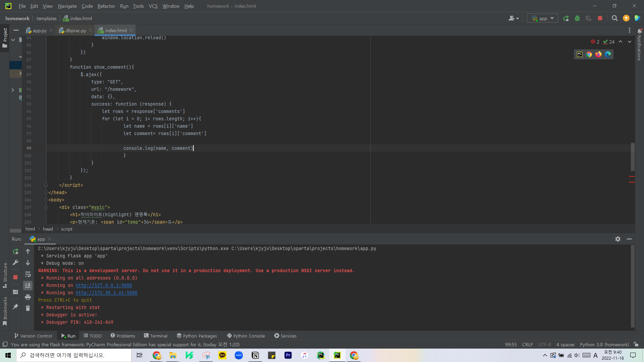The height and width of the screenshot is (362, 644).
Task: Click the Run panel layout icon
Action: tap(15, 292)
